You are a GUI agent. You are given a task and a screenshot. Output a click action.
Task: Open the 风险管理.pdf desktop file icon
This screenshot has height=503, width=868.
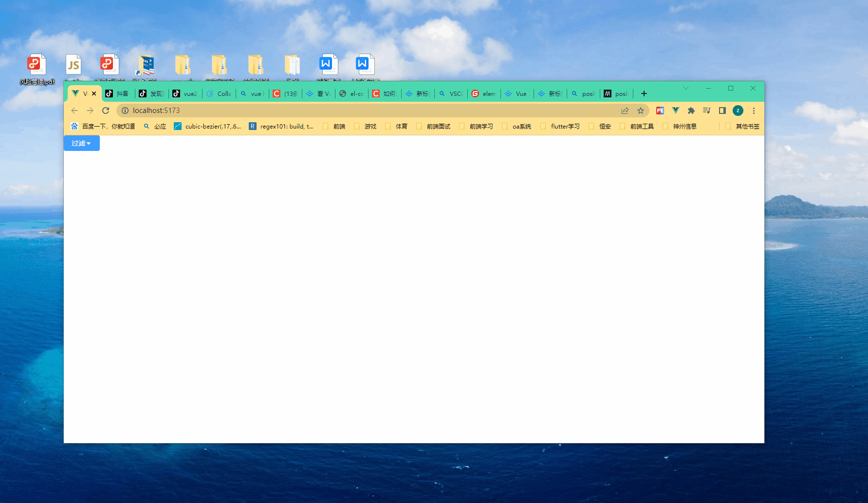[x=37, y=69]
